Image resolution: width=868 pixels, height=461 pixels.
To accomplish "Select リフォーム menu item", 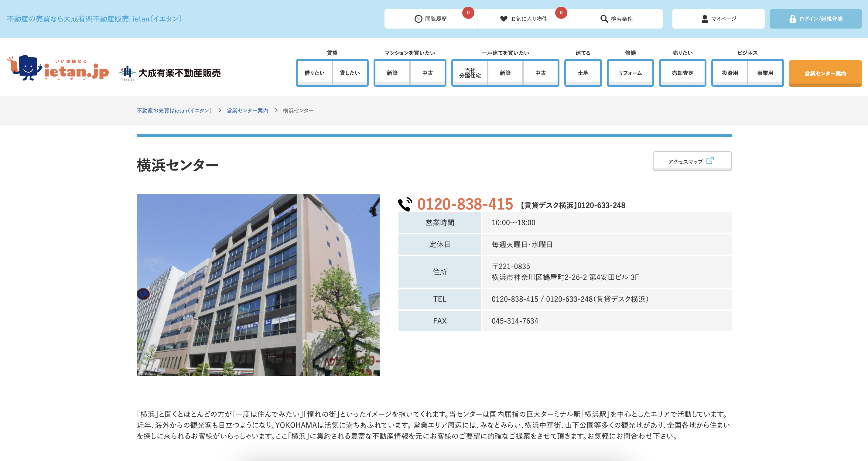I will click(x=630, y=73).
